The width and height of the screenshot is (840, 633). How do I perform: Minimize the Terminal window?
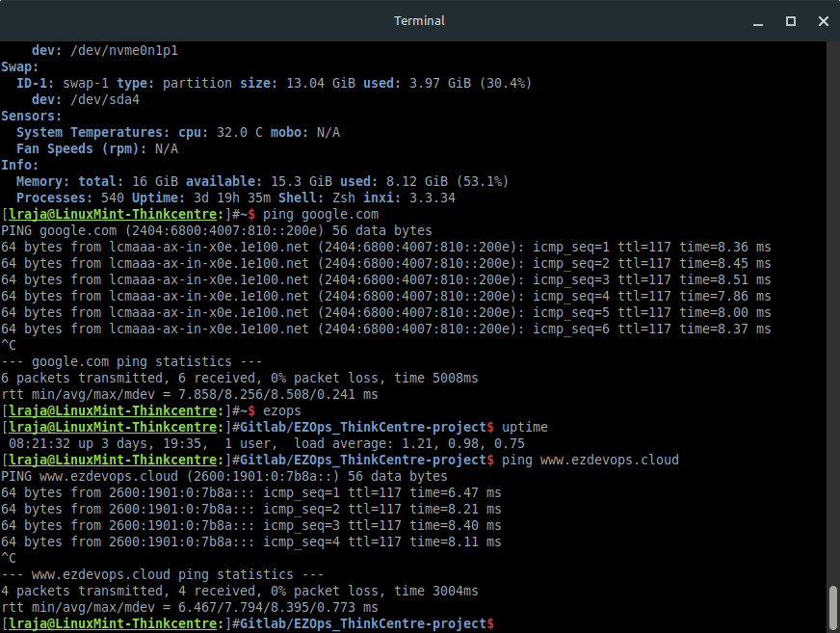pos(757,20)
